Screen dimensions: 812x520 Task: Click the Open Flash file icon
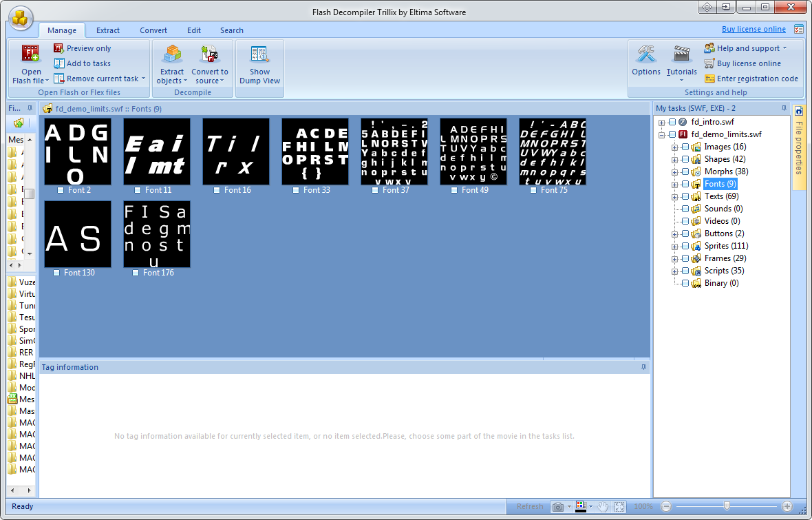31,55
